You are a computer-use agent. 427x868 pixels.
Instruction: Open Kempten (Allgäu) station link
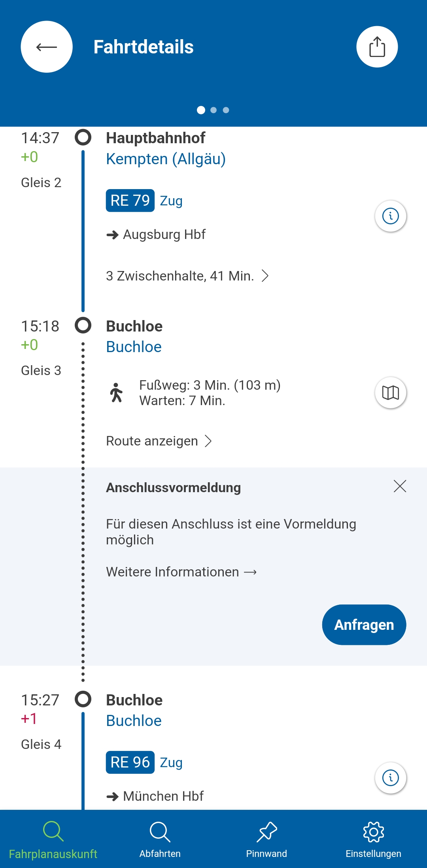coord(166,159)
